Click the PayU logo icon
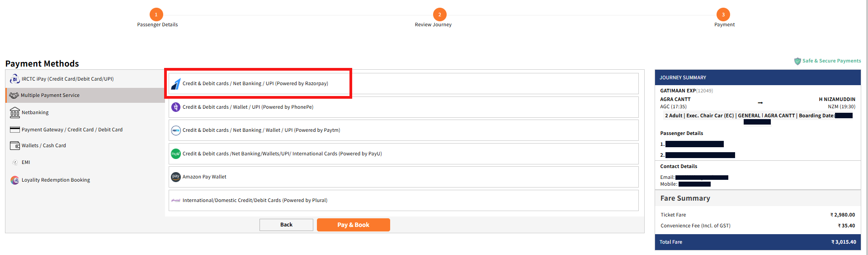Screen dimensions: 868x255 point(176,154)
